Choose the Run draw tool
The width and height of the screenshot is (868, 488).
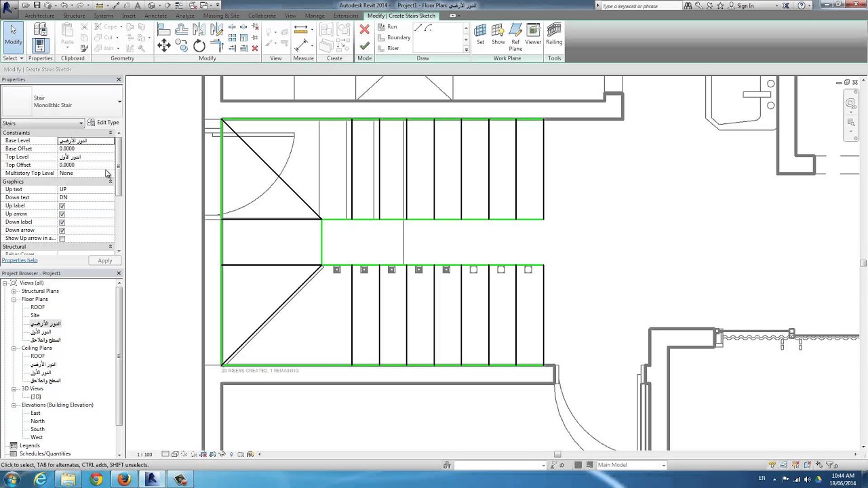pos(388,26)
